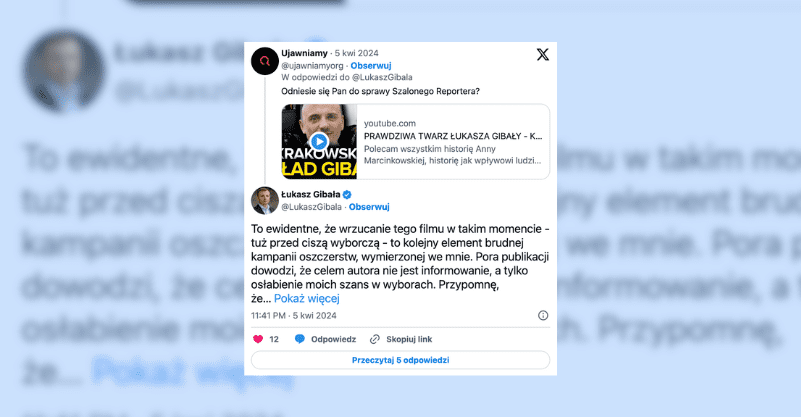Open the youtube.com link card title
Viewport: 801px width, 417px height.
pyautogui.click(x=453, y=136)
